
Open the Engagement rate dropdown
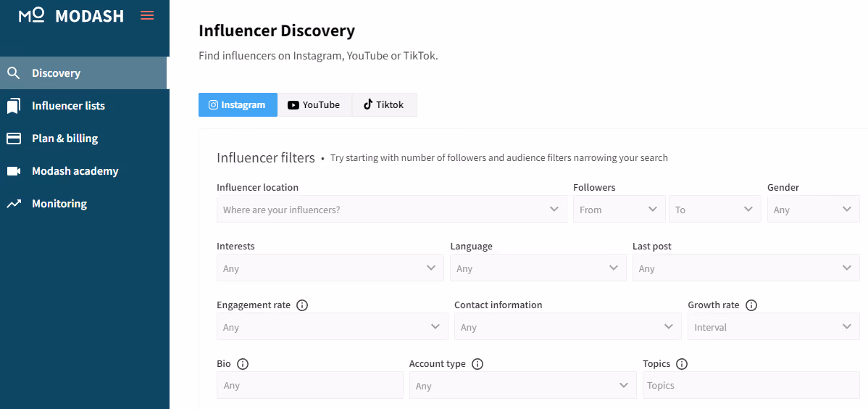click(x=333, y=327)
